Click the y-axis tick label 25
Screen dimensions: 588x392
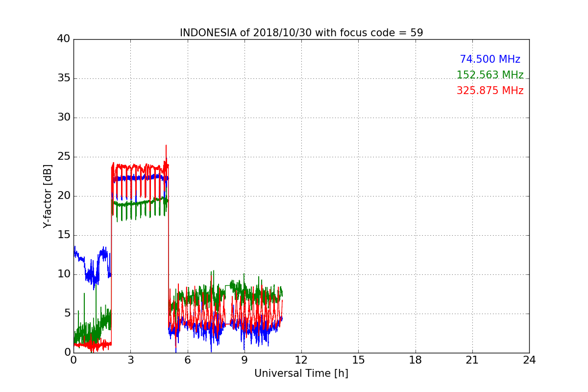[x=64, y=157]
